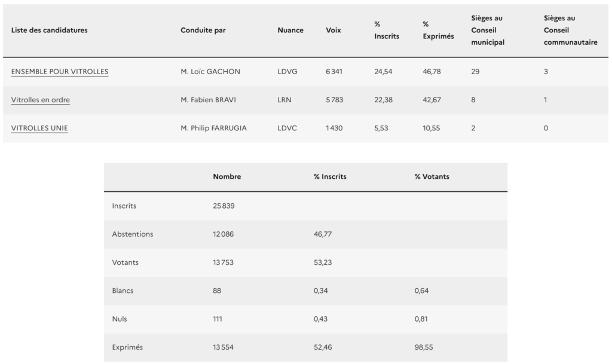
Task: Click the name M. Fabien BRAVI
Action: click(208, 100)
